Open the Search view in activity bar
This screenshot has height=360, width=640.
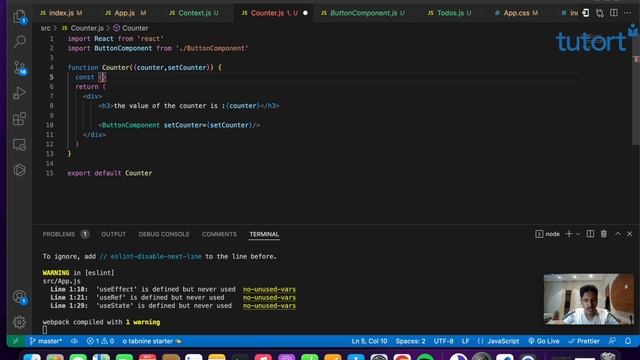pyautogui.click(x=19, y=41)
